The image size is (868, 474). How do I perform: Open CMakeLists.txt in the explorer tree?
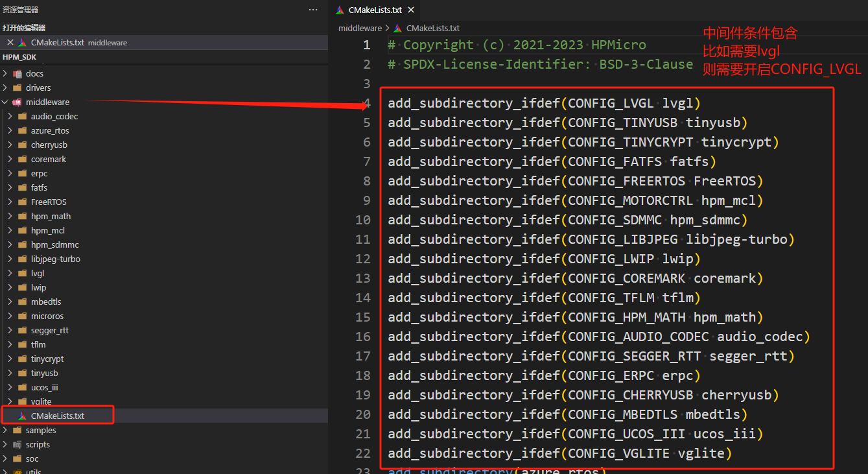click(58, 416)
